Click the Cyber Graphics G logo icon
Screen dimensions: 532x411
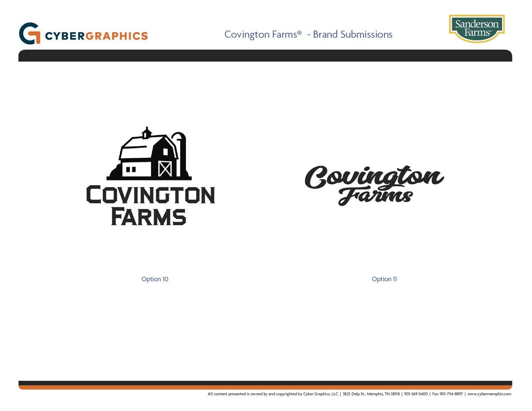point(30,34)
